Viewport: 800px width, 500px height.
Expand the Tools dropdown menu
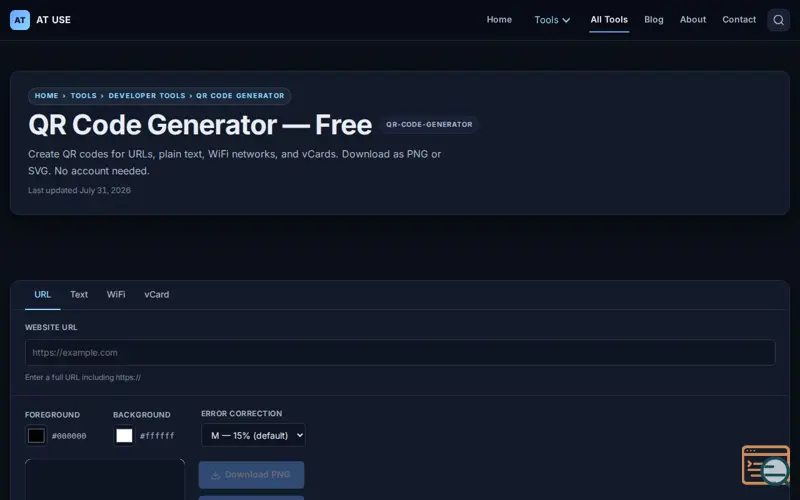click(x=552, y=20)
